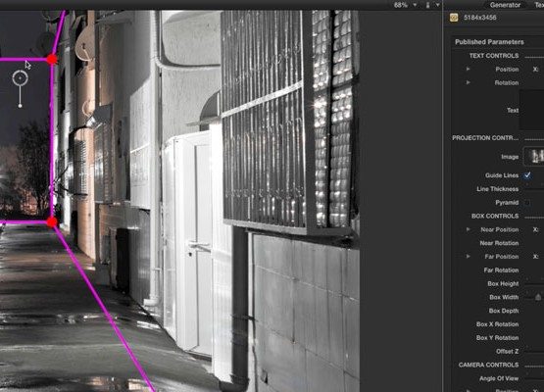544x392 pixels.
Task: Click the small handle below the circle control
Action: coord(21,106)
